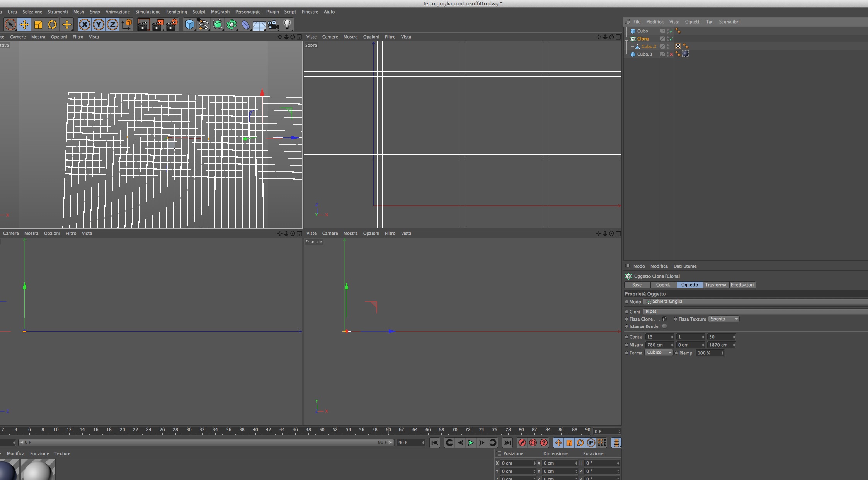Screen dimensions: 868x480
Task: Enable the Istanze Render checkbox
Action: click(x=664, y=326)
